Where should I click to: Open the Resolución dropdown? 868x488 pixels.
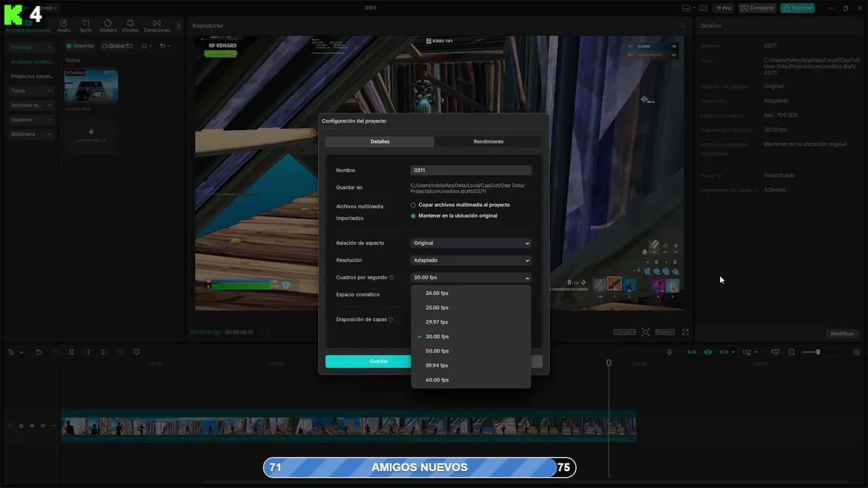pos(471,260)
